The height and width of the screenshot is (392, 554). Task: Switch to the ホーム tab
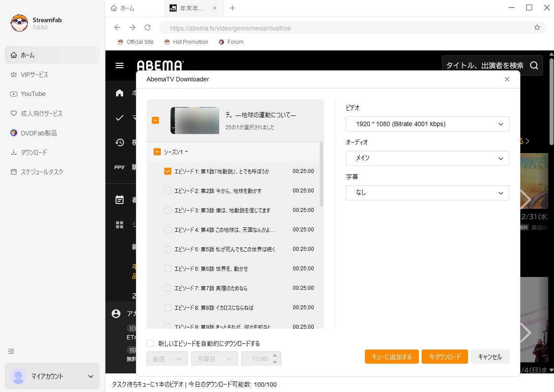[128, 8]
